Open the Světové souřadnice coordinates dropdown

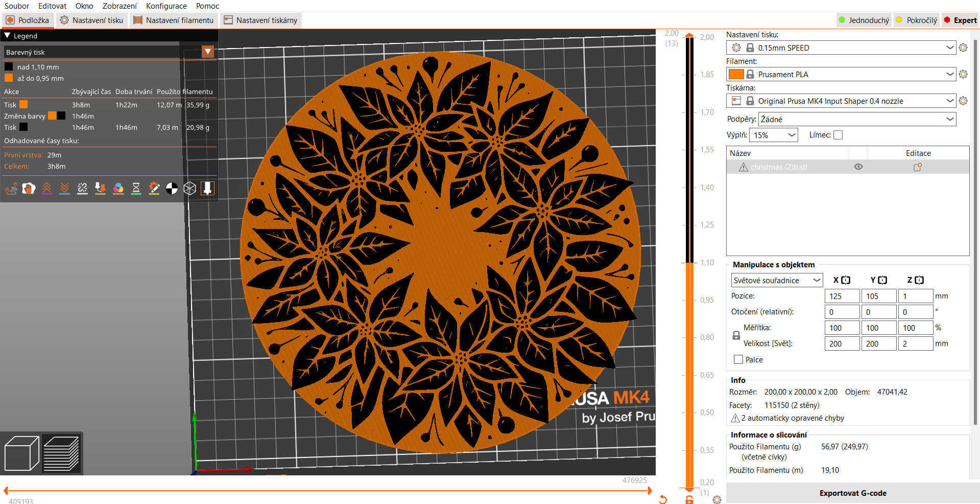click(777, 280)
